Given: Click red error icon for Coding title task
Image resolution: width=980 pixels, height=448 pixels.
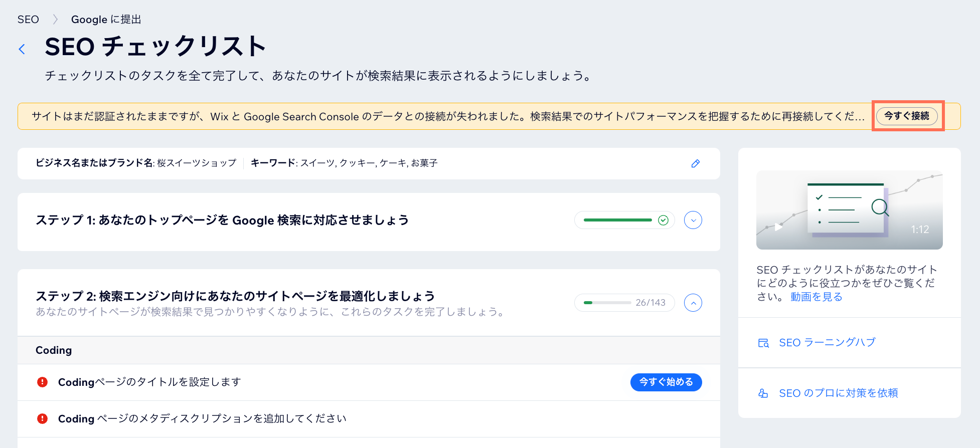Looking at the screenshot, I should pos(43,382).
